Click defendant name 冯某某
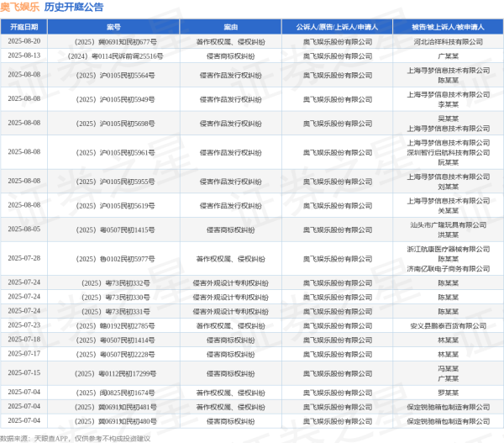The width and height of the screenshot is (504, 443). coord(448,369)
